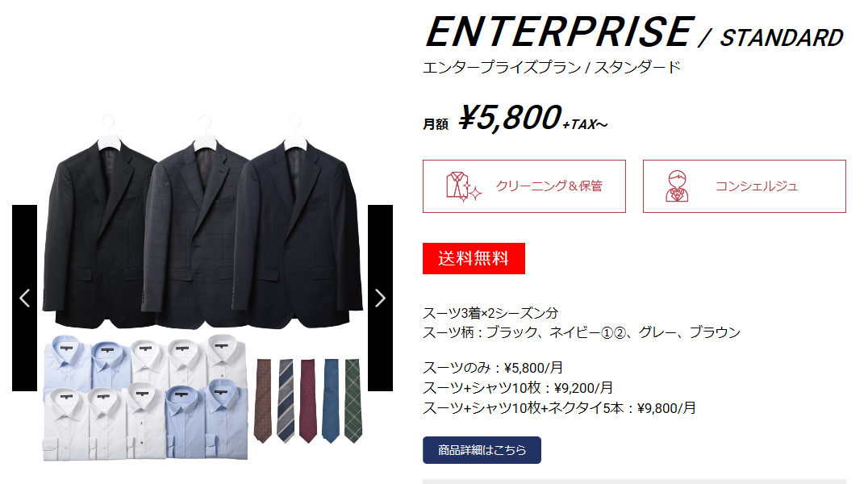The width and height of the screenshot is (868, 484).
Task: Click the green plaid necktie
Action: click(353, 401)
